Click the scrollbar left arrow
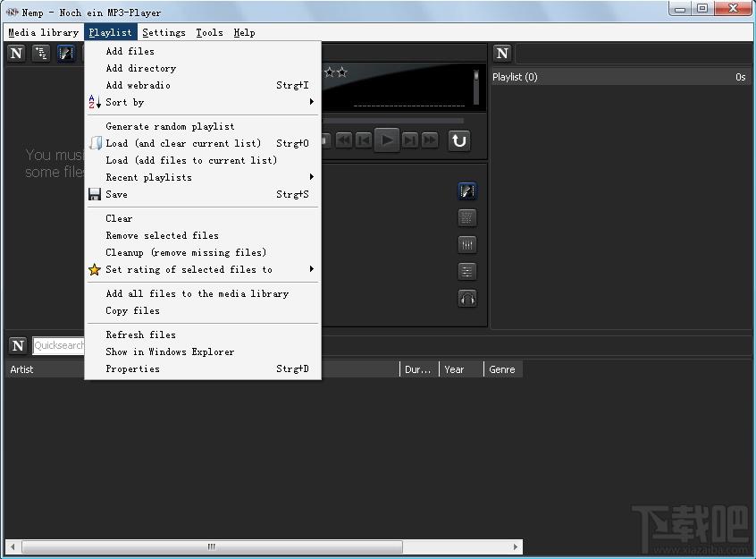 point(13,546)
